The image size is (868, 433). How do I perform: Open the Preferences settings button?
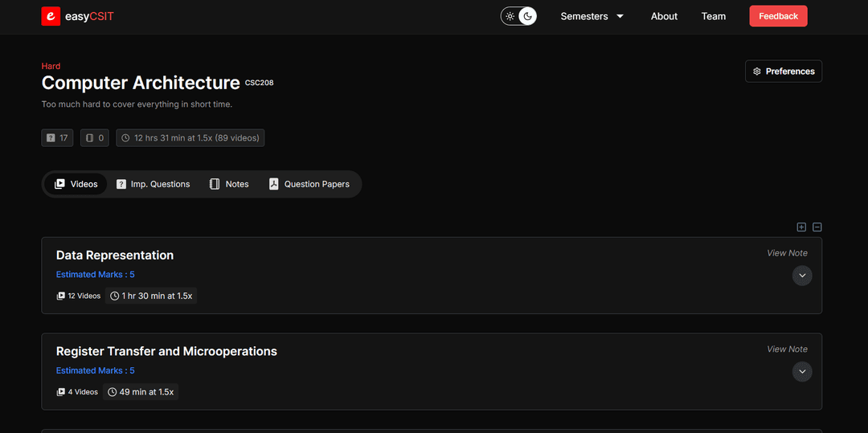tap(783, 71)
